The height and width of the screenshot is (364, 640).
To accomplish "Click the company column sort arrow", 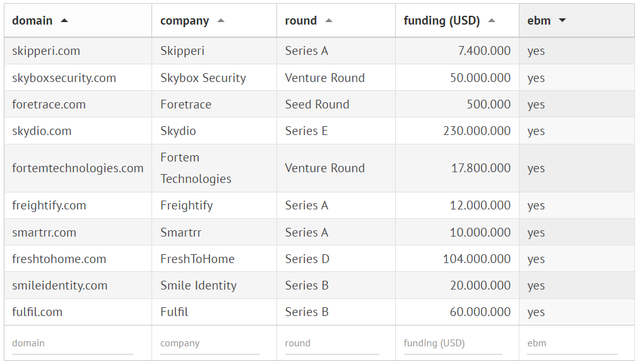I will click(221, 20).
